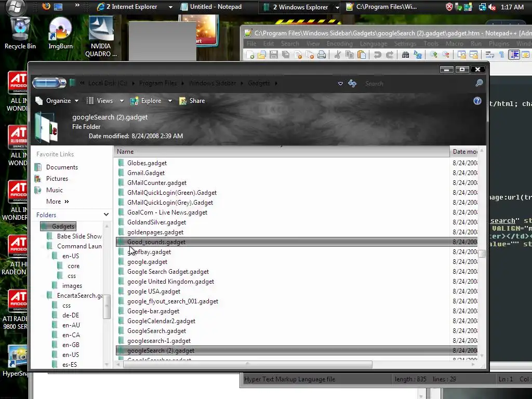Select Good_sounds.gadget folder row
This screenshot has height=399, width=532.
[x=297, y=242]
